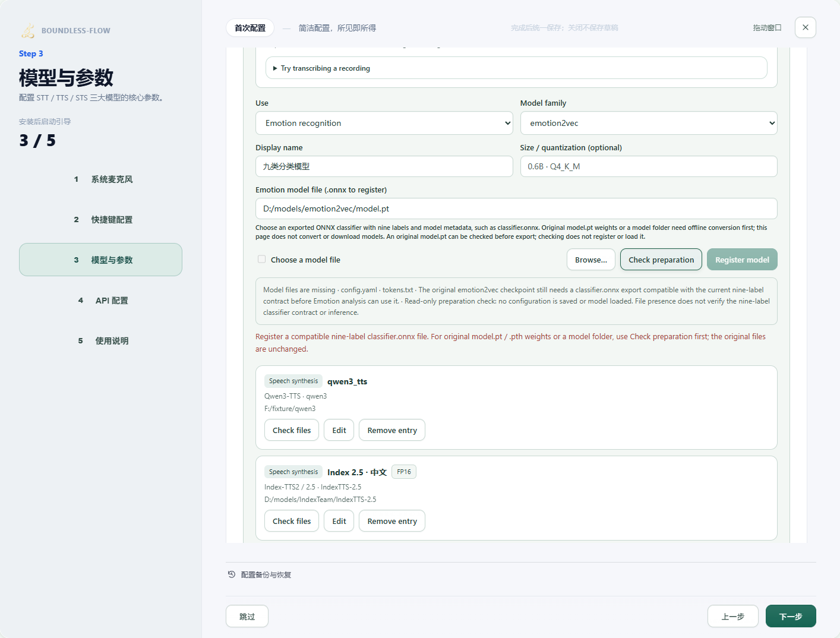Remove the Index 2.5 · 中文 entry
840x638 pixels.
pos(392,521)
